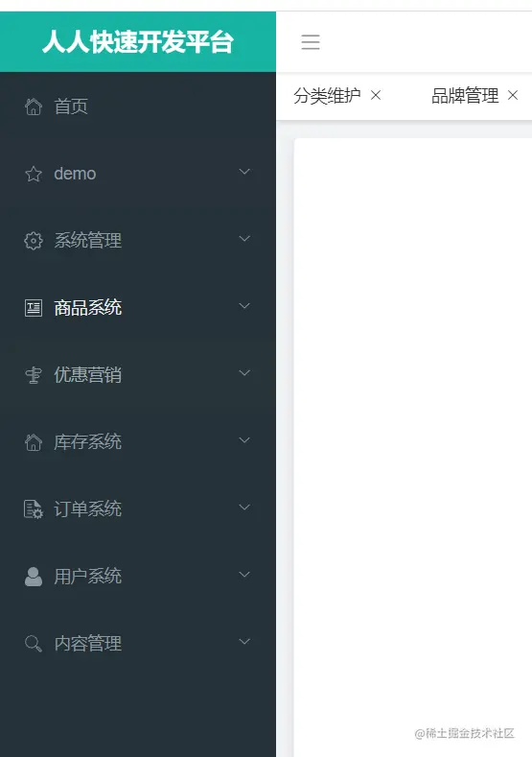Click the magnifier icon beside 内容管理
Screen dimensions: 532x757
click(x=34, y=643)
